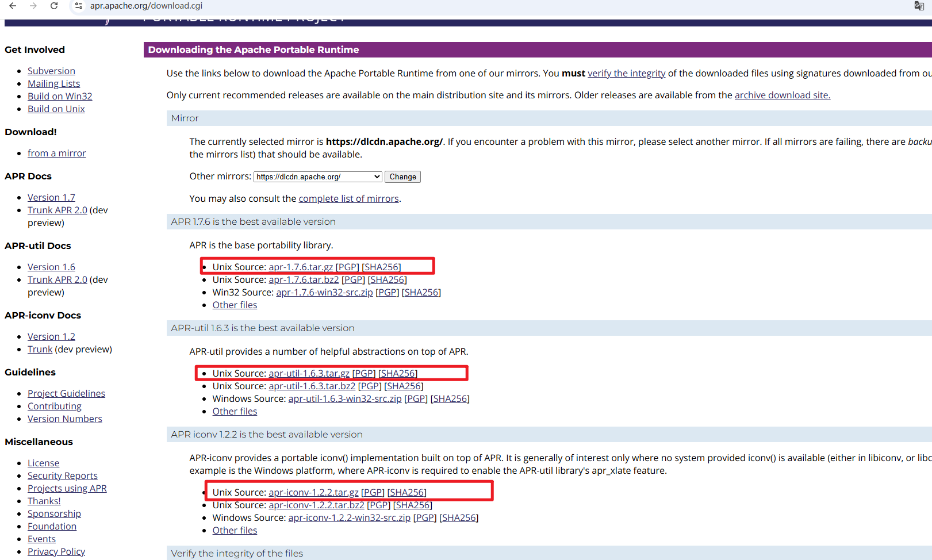Download apr-1.7.6.tar.gz Unix source
The image size is (932, 560).
click(301, 267)
